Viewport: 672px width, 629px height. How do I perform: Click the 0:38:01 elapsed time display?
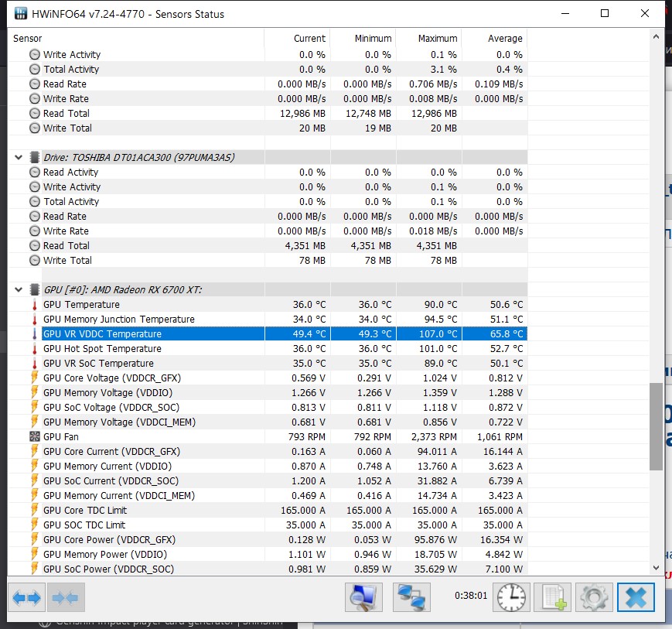(471, 595)
